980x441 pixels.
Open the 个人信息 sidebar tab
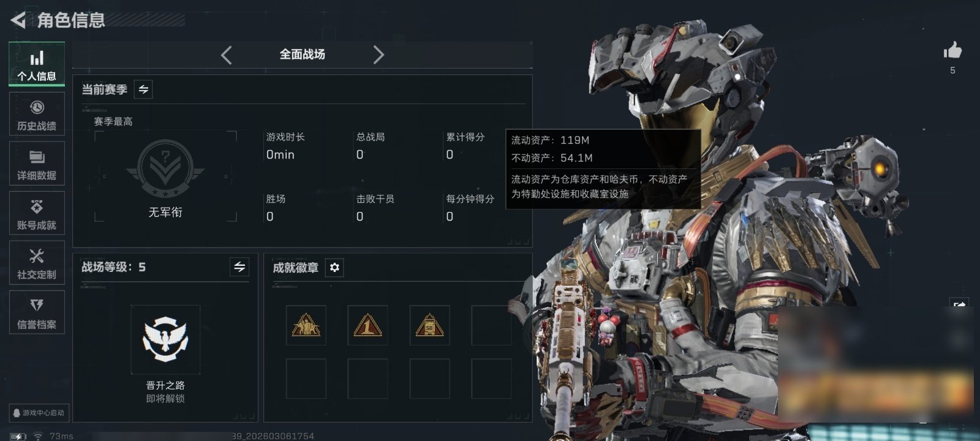tap(37, 64)
